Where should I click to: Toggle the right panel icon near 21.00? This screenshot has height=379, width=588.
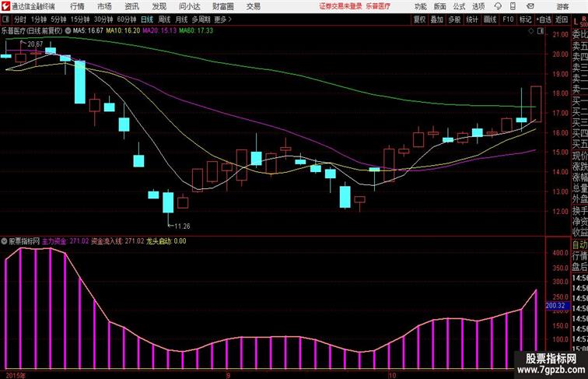[541, 31]
